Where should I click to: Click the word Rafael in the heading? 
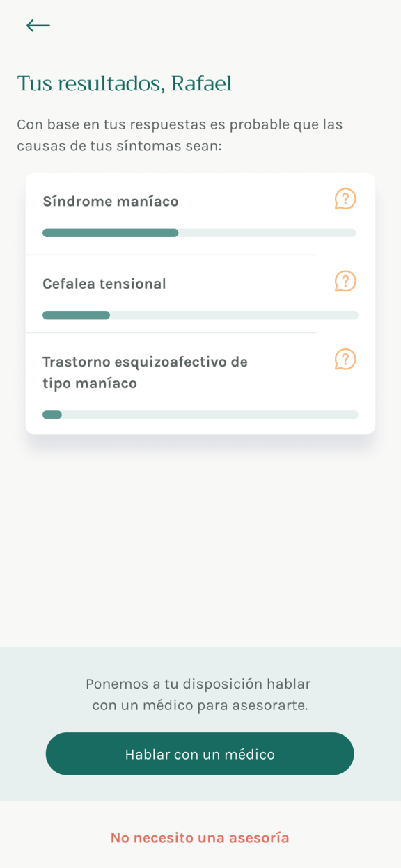[x=202, y=83]
